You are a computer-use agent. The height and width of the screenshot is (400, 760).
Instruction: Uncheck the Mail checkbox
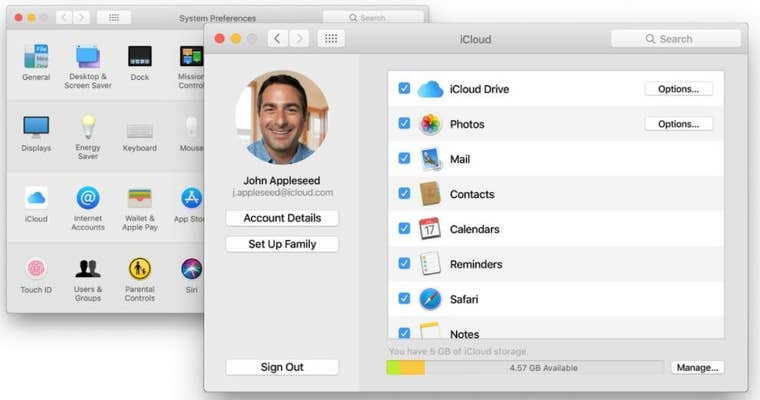404,159
